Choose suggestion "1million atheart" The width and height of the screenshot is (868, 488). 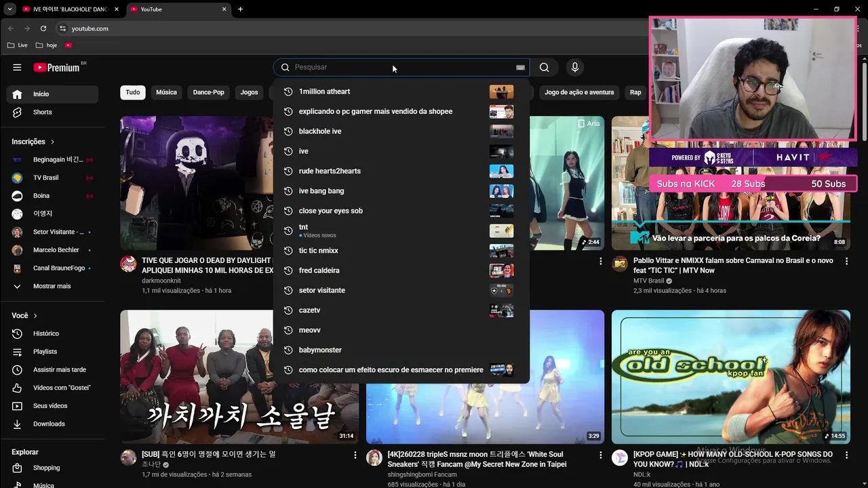pyautogui.click(x=401, y=91)
